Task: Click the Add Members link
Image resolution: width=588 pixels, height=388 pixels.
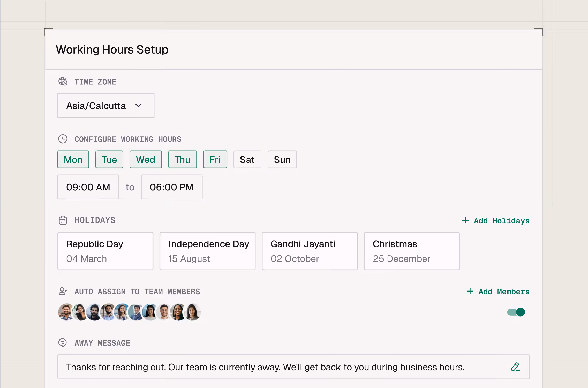Action: click(504, 292)
